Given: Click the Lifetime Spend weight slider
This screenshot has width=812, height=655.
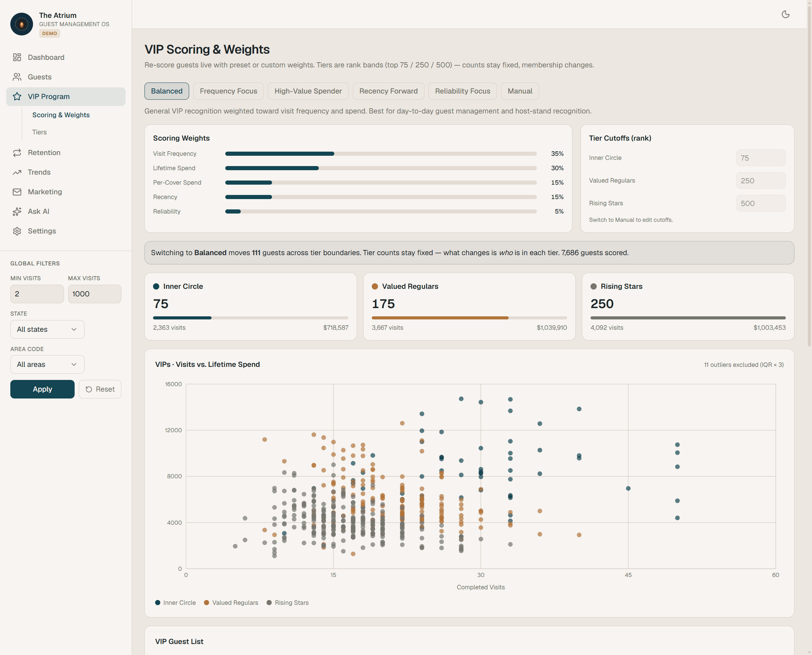Looking at the screenshot, I should pyautogui.click(x=381, y=168).
